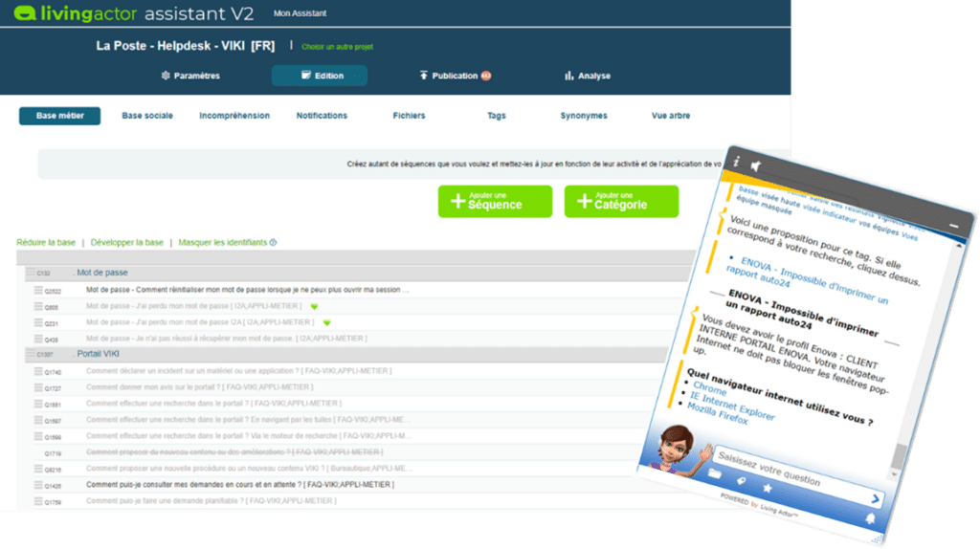Switch to the Edition section
This screenshot has height=549, width=980.
tap(320, 76)
